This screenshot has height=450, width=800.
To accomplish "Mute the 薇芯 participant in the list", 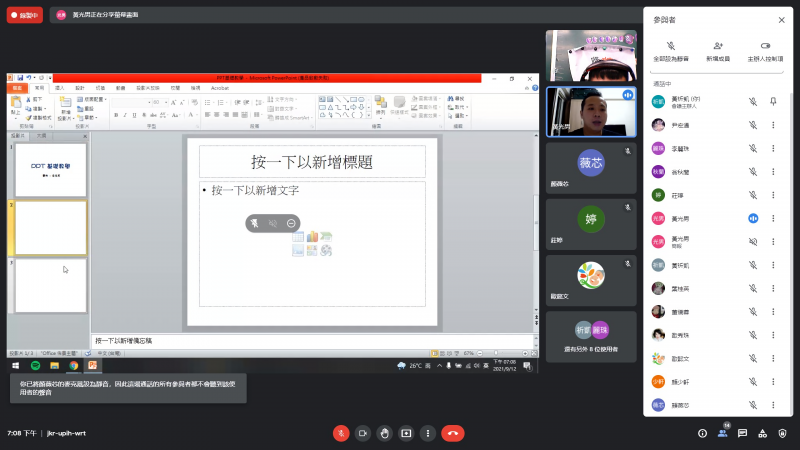I will coord(753,405).
